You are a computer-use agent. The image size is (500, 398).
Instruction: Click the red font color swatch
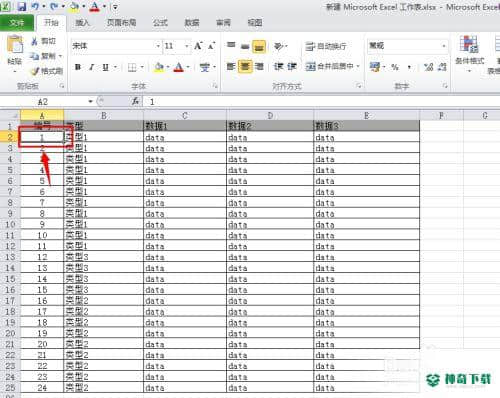point(179,67)
